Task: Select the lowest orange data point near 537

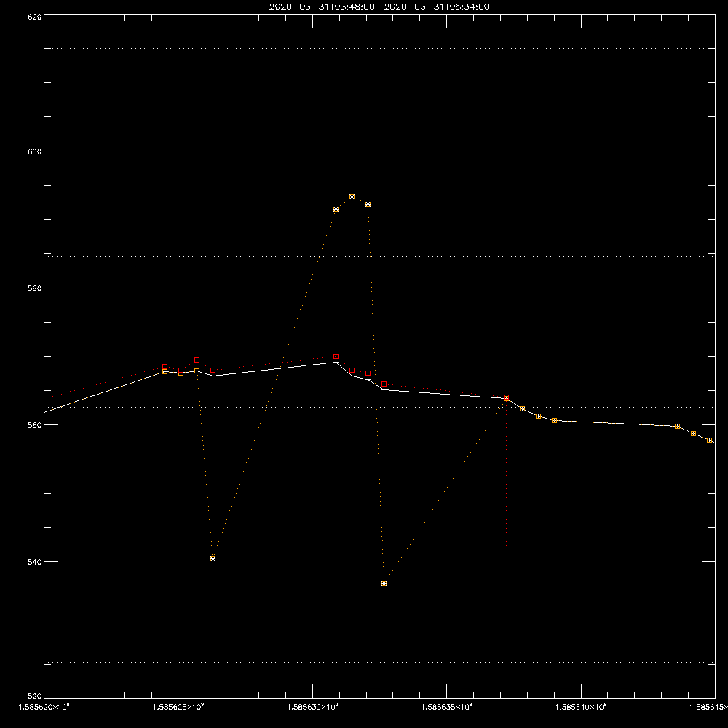Action: pyautogui.click(x=384, y=584)
